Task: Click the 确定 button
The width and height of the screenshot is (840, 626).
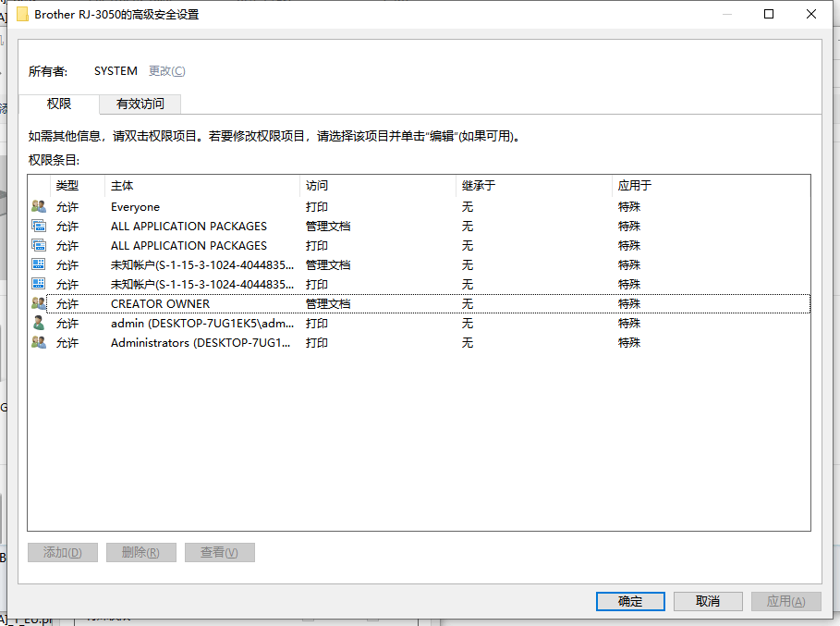Action: (x=630, y=601)
